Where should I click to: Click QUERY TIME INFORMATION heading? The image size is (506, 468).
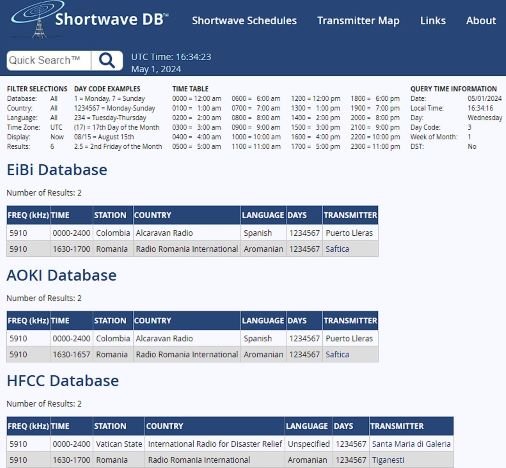coord(454,89)
